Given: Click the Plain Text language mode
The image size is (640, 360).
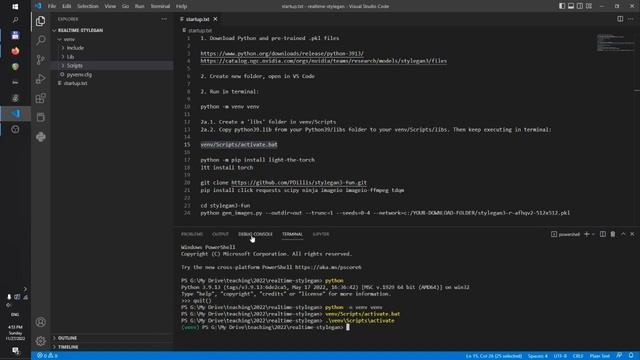Looking at the screenshot, I should [x=600, y=356].
